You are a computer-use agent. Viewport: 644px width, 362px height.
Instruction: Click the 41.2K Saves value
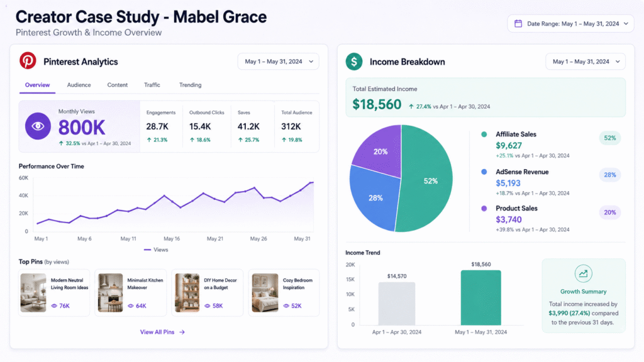248,126
